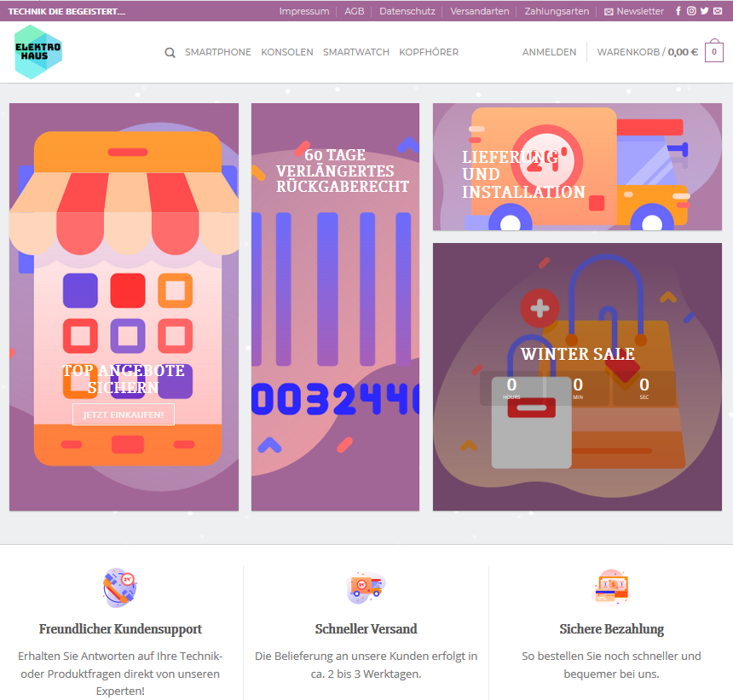Image resolution: width=733 pixels, height=700 pixels.
Task: Click the envelope email icon at far right
Action: (x=718, y=11)
